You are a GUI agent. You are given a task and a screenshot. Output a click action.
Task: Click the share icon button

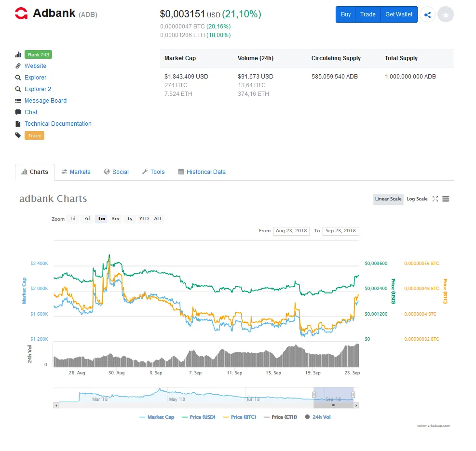click(x=427, y=14)
